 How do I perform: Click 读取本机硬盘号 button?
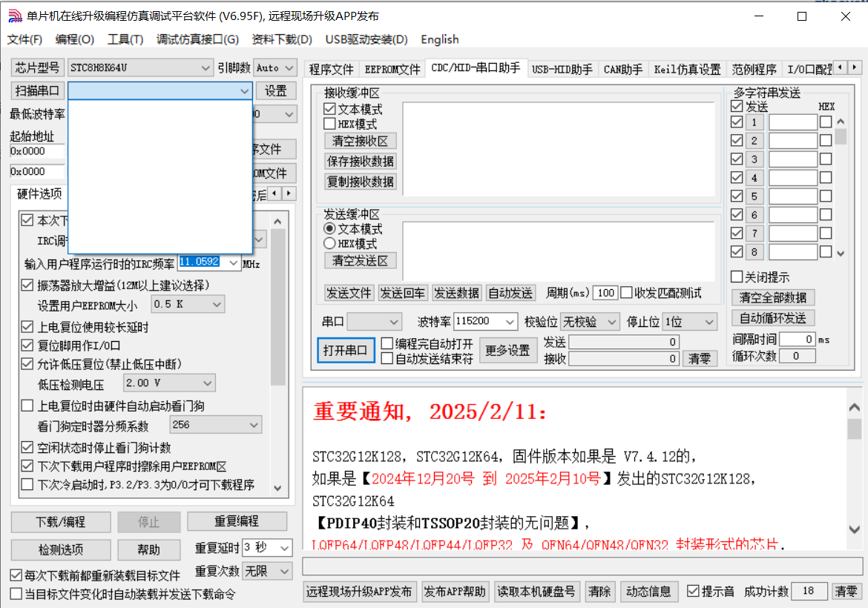click(536, 592)
